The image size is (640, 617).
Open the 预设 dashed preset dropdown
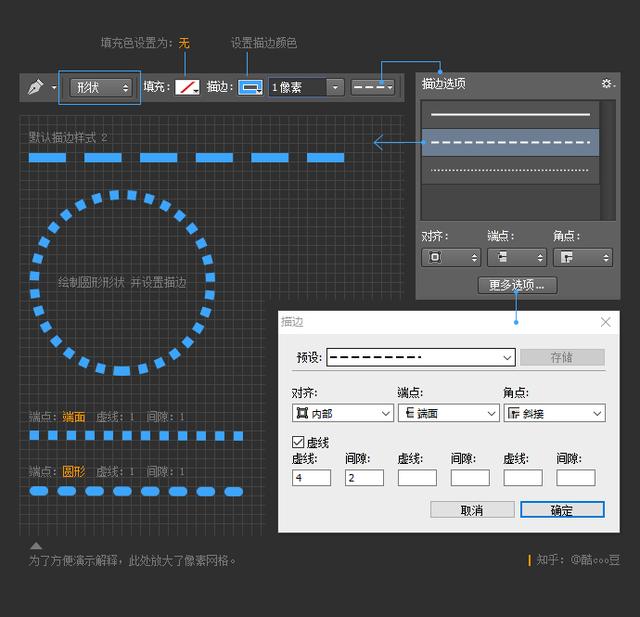(421, 357)
